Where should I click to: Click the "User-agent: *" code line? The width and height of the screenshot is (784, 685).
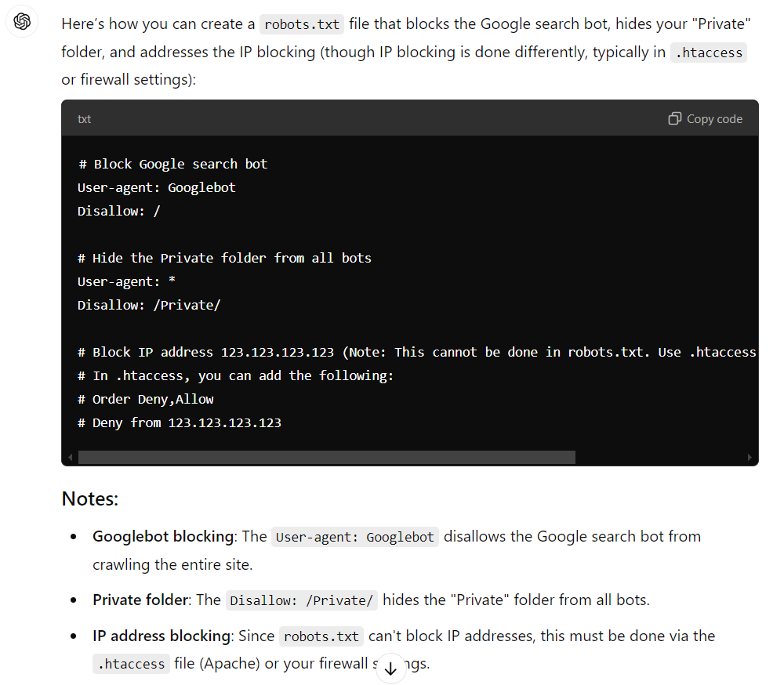pos(126,281)
